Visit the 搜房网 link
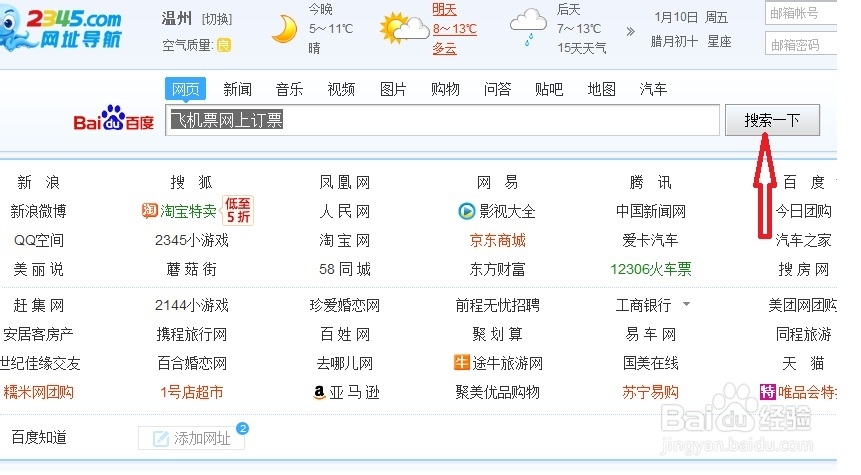This screenshot has width=861, height=475. pos(803,269)
